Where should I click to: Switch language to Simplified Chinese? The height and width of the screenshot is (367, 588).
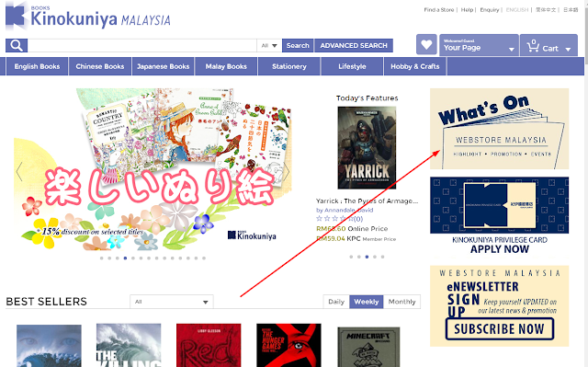(546, 10)
